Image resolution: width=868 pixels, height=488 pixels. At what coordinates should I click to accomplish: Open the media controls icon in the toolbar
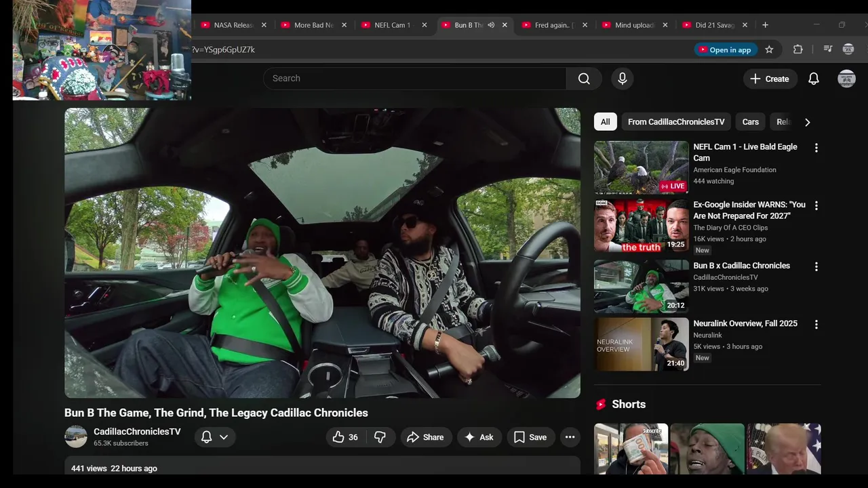[827, 49]
